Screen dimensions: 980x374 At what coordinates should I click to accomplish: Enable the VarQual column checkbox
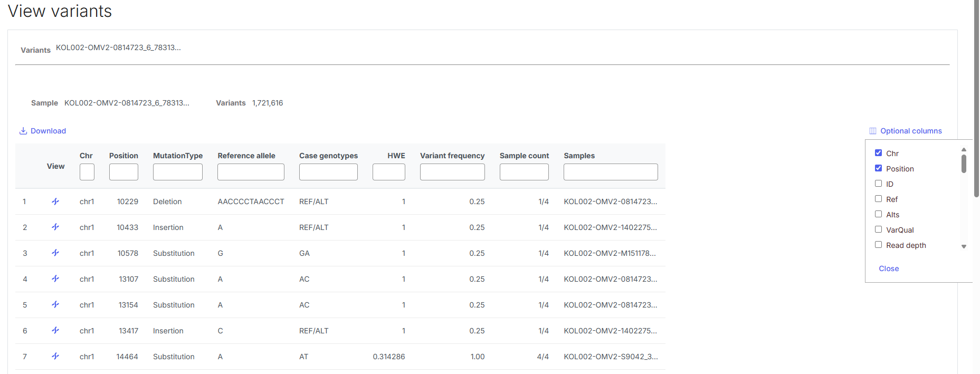click(878, 229)
